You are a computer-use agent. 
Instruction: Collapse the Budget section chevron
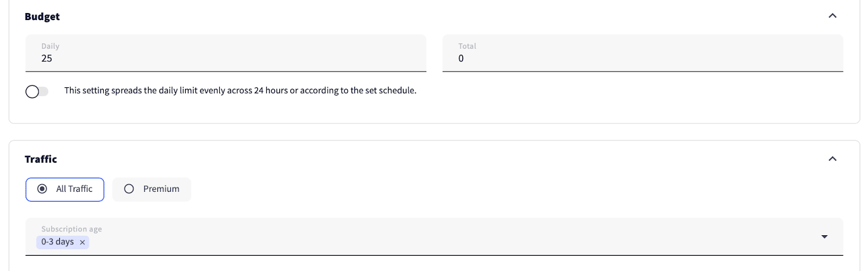pyautogui.click(x=832, y=16)
